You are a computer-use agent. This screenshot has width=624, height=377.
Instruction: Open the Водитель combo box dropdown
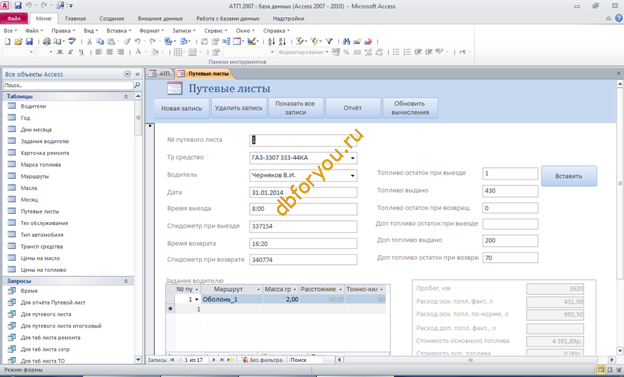click(353, 176)
